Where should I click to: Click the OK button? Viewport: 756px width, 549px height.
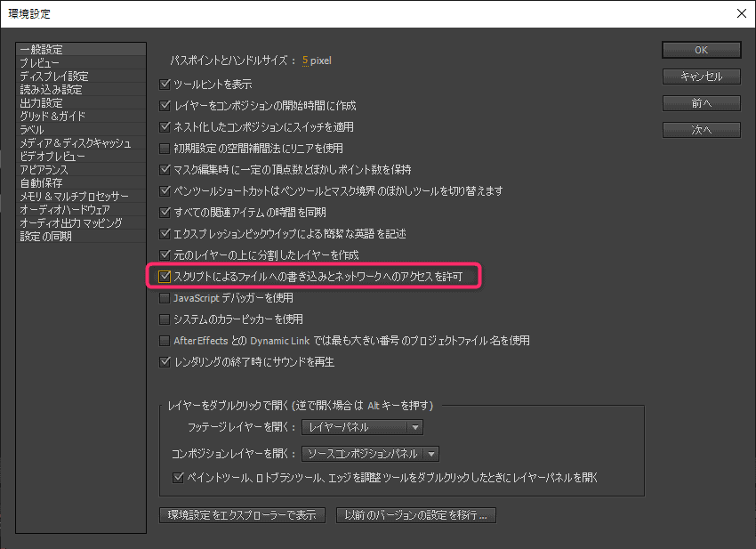tap(701, 50)
